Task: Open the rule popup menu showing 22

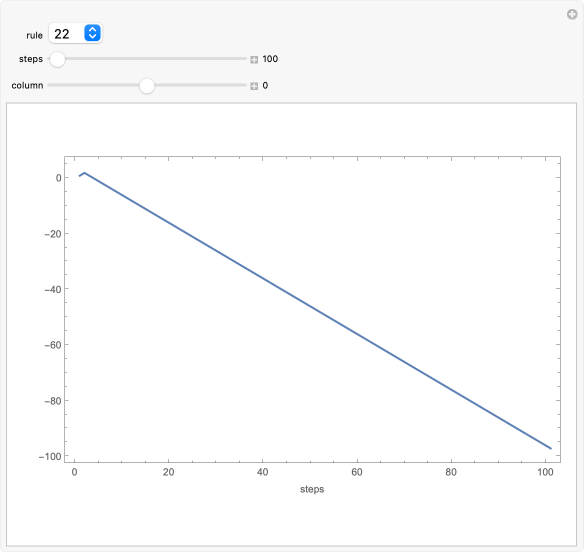Action: pos(75,34)
